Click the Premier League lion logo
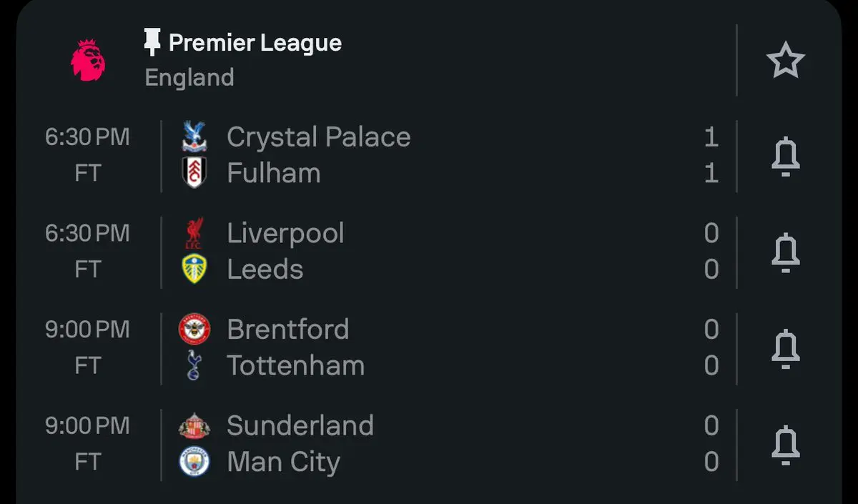This screenshot has height=504, width=858. coord(88,60)
